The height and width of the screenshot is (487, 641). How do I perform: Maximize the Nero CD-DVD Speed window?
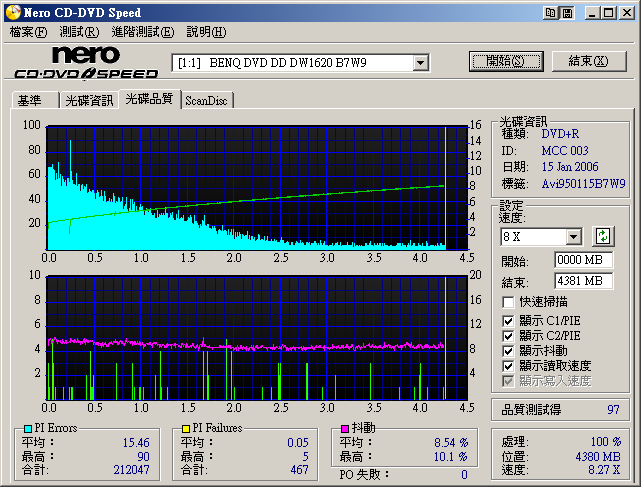pyautogui.click(x=609, y=13)
